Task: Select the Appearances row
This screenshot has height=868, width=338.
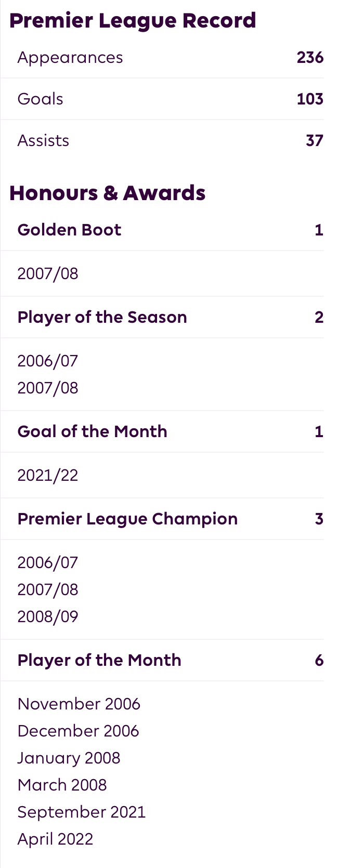Action: pos(162,57)
